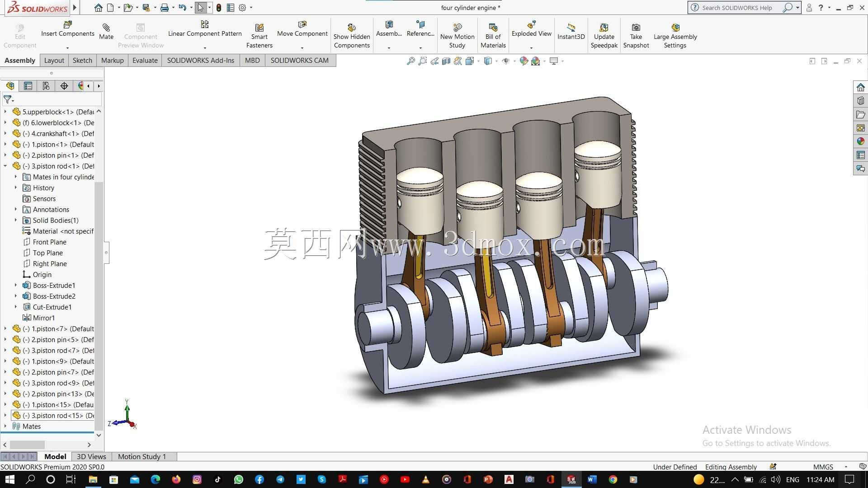The image size is (868, 488).
Task: Click the Insert Components tool icon
Action: tap(68, 24)
